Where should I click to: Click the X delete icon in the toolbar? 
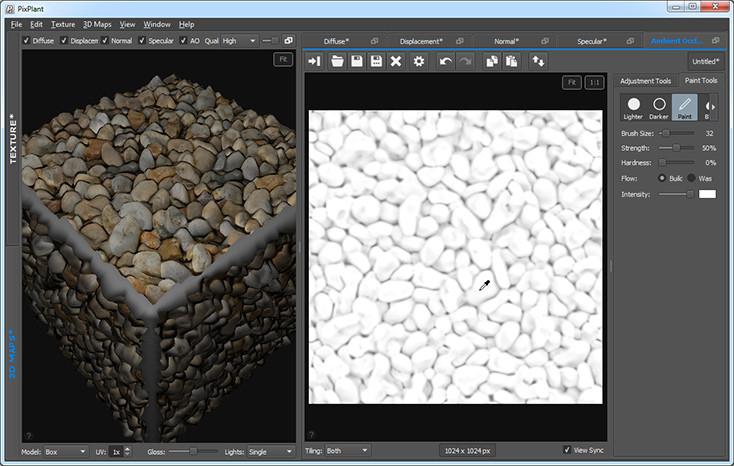pos(396,61)
